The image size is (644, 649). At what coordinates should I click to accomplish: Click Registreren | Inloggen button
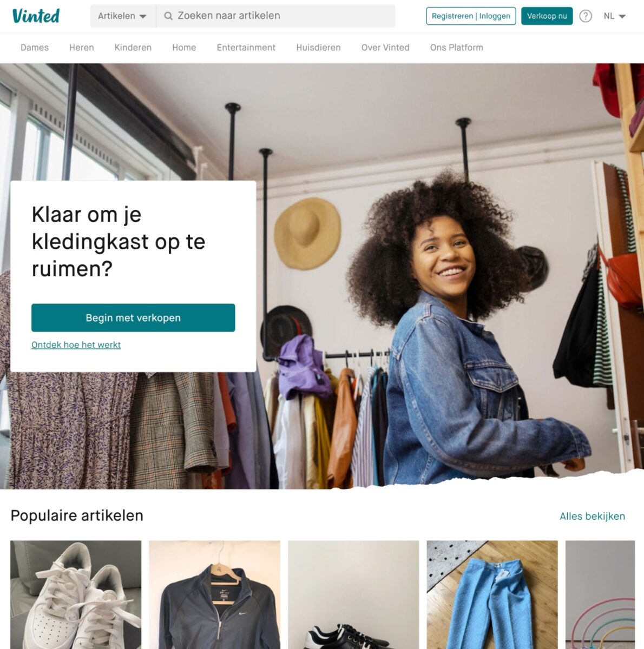coord(471,16)
